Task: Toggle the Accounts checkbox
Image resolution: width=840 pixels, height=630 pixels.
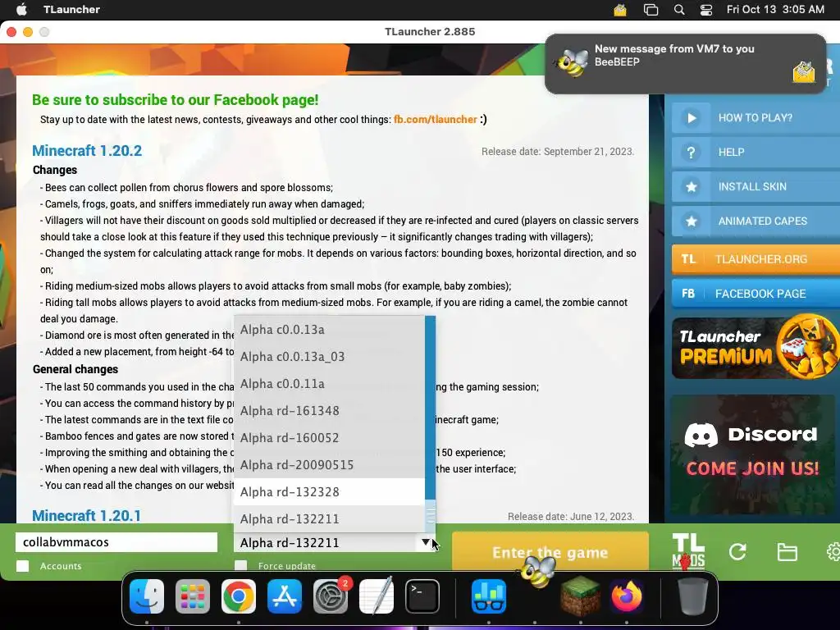Action: [x=22, y=566]
